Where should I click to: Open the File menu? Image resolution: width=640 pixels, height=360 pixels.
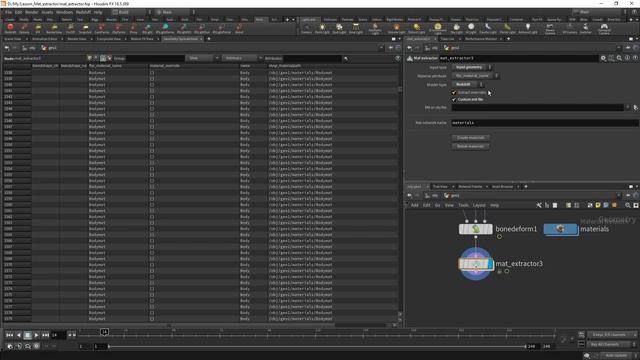click(9, 12)
